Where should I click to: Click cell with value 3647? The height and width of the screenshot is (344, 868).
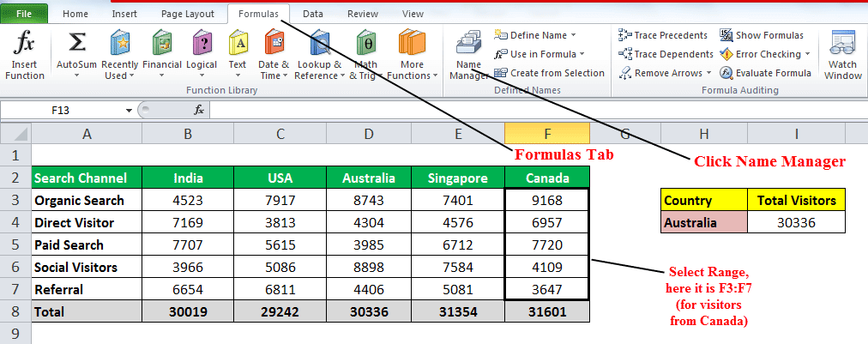[547, 289]
